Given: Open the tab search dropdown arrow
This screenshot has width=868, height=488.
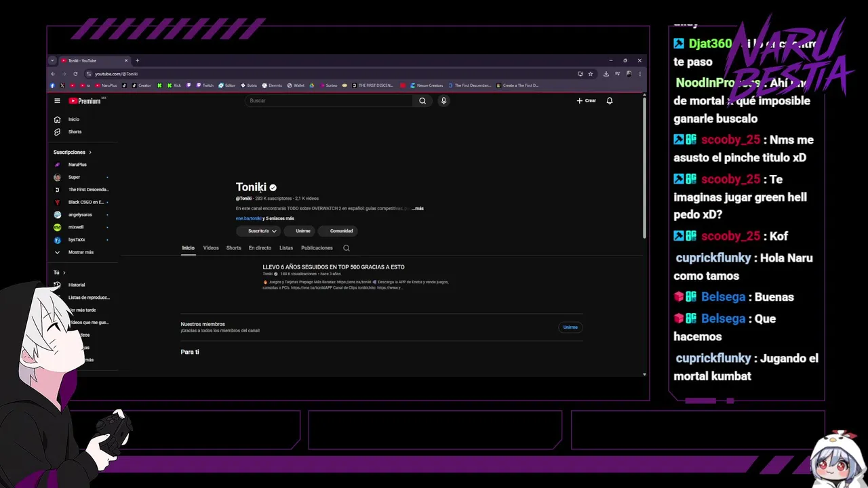Looking at the screenshot, I should point(52,60).
